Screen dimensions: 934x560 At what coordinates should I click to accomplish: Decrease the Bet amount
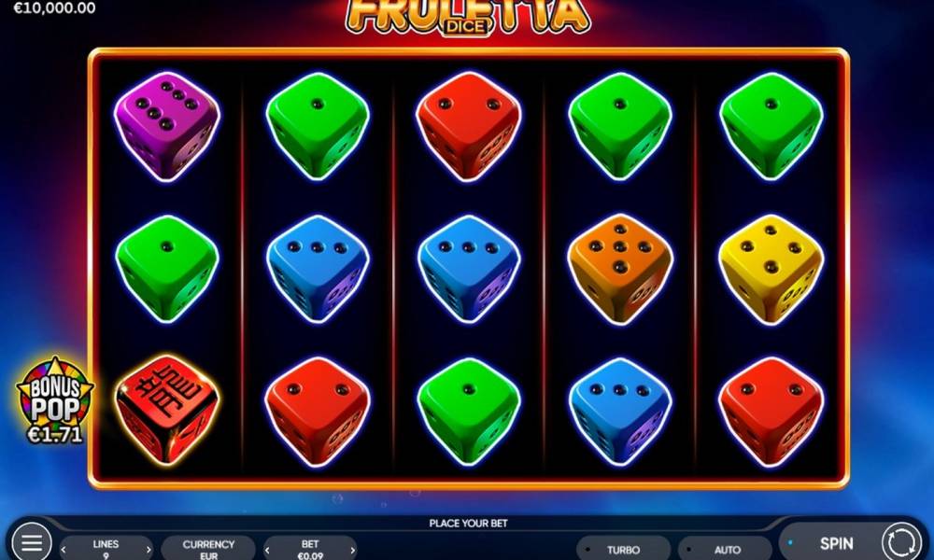pyautogui.click(x=267, y=550)
